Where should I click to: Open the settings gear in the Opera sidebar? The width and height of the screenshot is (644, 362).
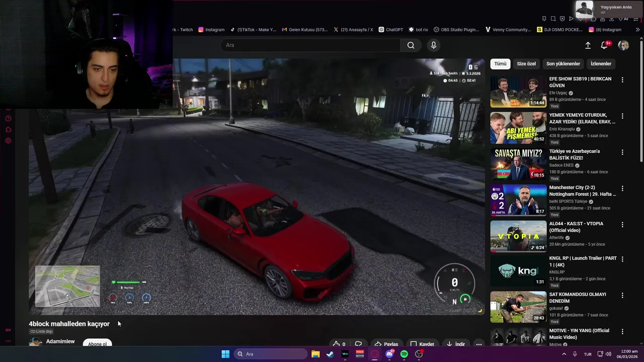pyautogui.click(x=8, y=141)
